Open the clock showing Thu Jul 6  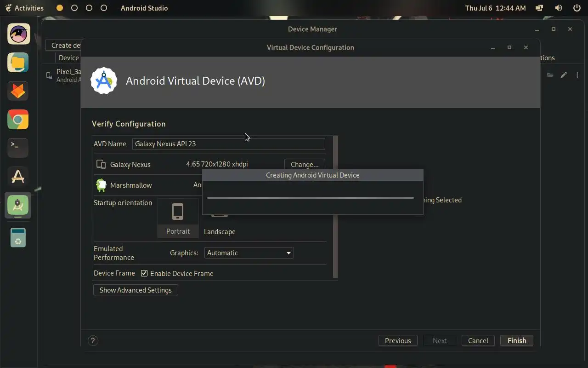tap(495, 8)
